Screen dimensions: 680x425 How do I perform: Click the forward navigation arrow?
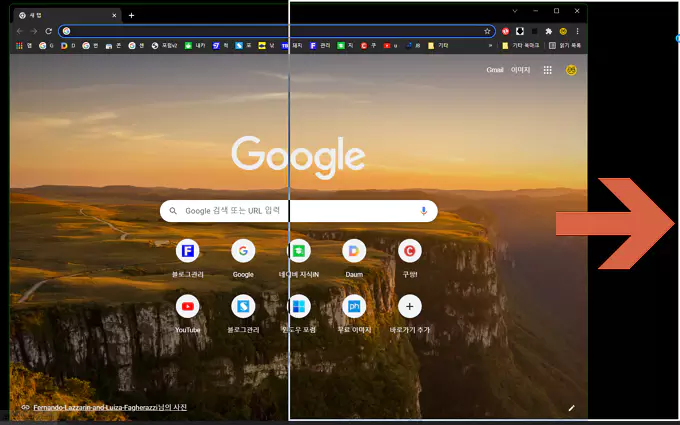pyautogui.click(x=34, y=31)
